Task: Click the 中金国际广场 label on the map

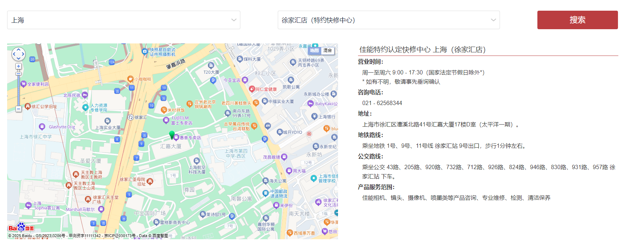Action: 150,213
